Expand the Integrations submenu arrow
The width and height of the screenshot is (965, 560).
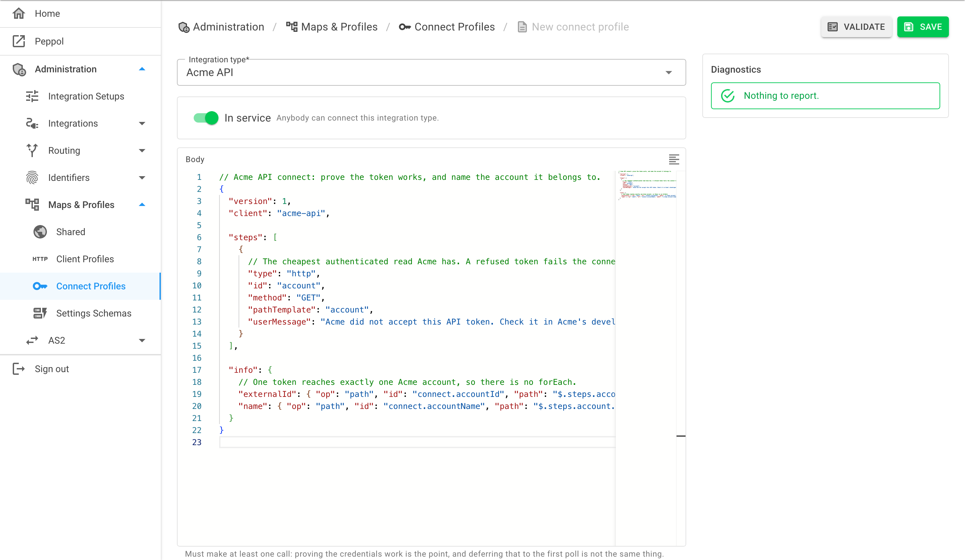(142, 123)
